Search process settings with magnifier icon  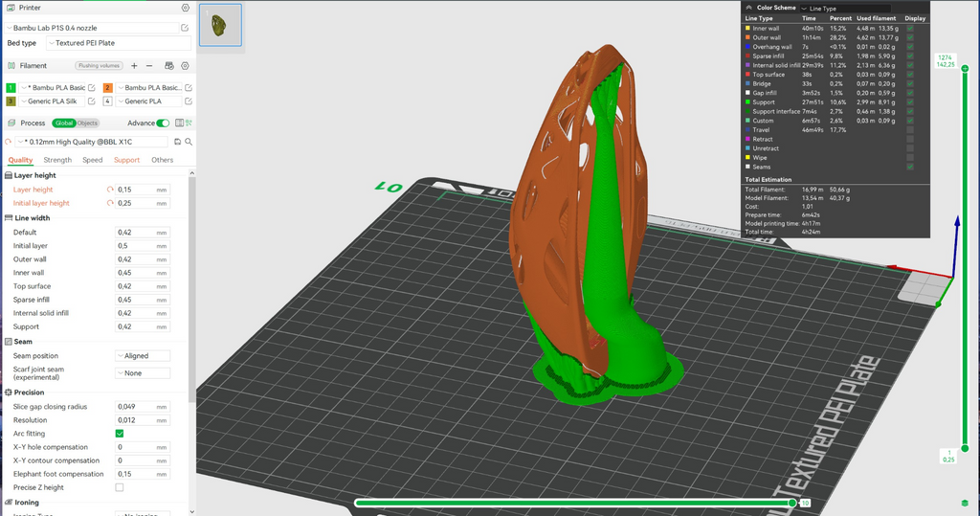point(189,142)
